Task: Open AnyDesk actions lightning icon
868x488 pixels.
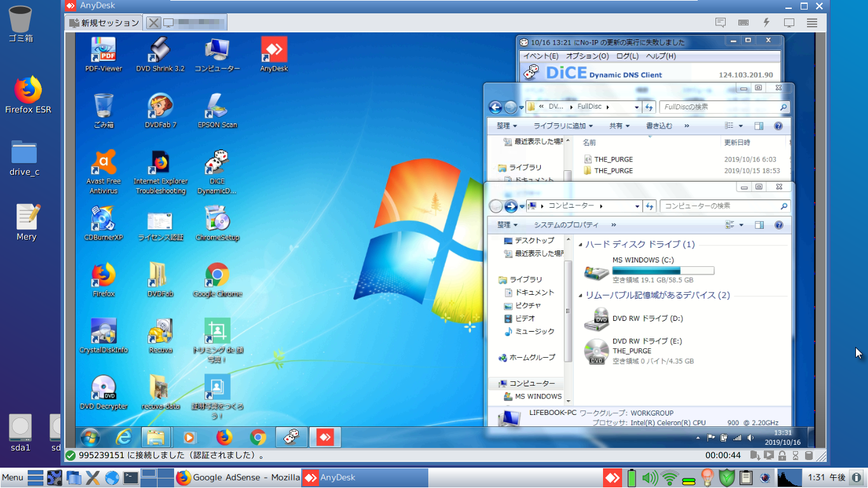Action: coord(766,22)
